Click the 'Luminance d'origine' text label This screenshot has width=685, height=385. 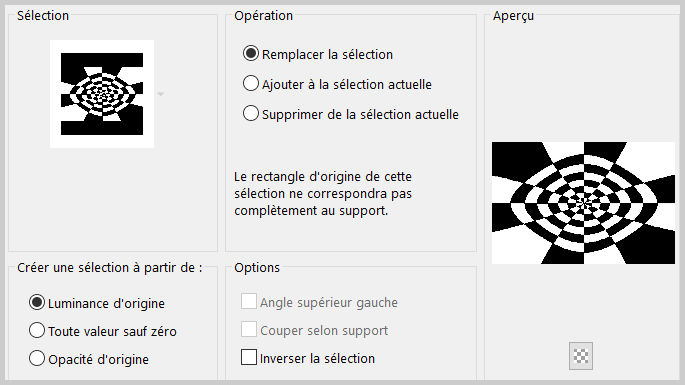106,304
